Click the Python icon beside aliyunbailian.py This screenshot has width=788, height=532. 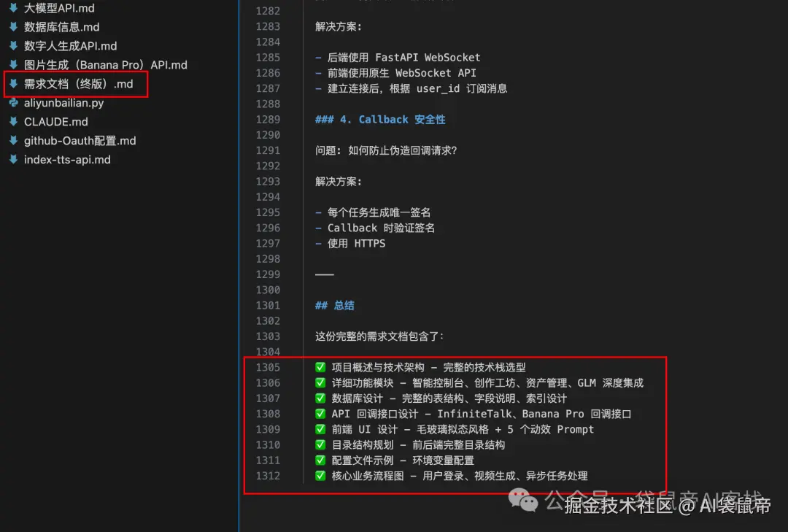tap(14, 103)
